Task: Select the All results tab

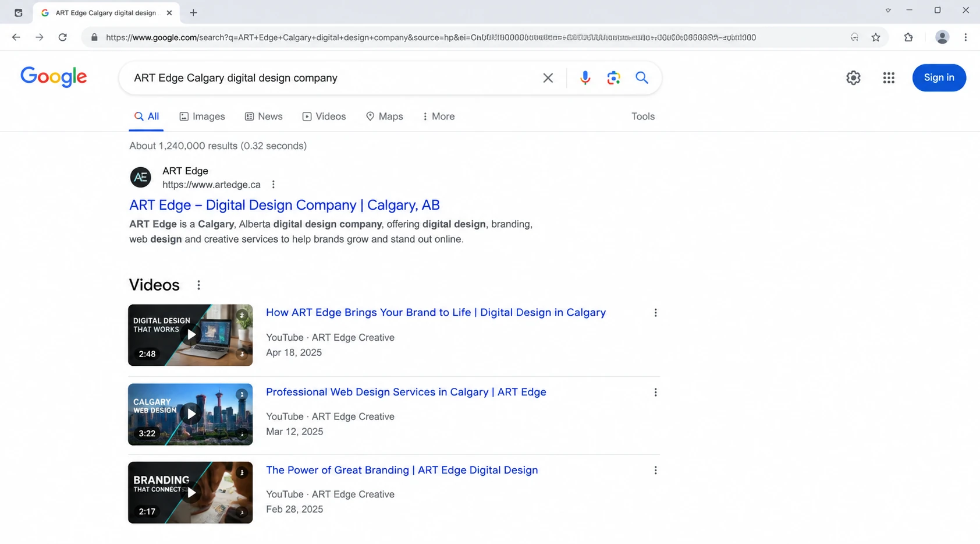Action: [147, 116]
